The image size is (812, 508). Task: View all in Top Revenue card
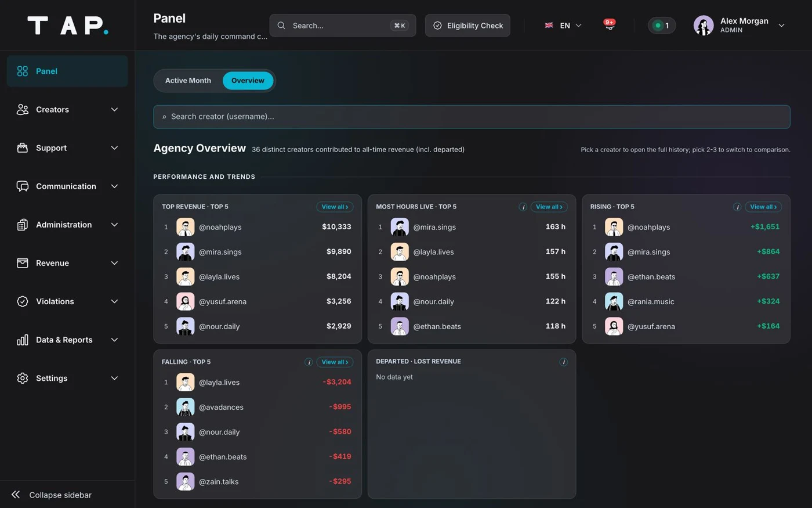click(335, 207)
